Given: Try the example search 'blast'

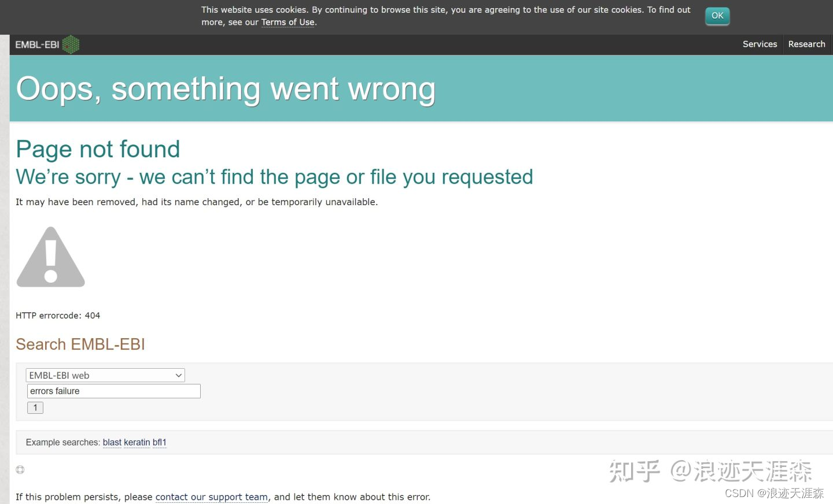Looking at the screenshot, I should pos(112,443).
